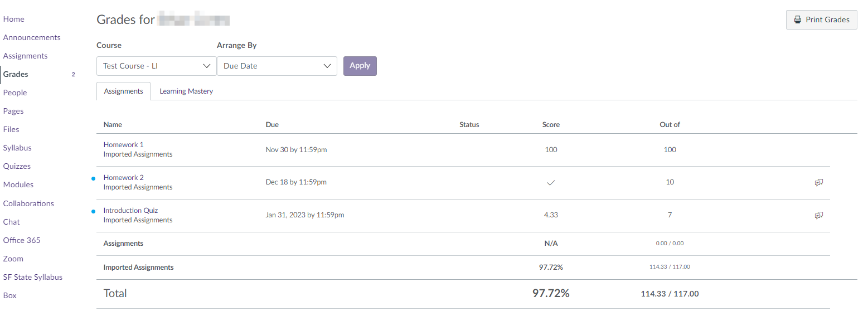Click the unread dot beside Homework 2

(x=93, y=178)
